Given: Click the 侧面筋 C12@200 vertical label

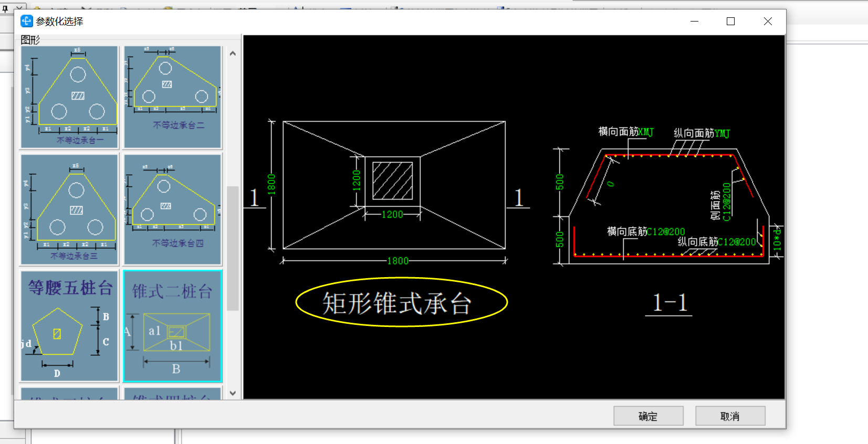Looking at the screenshot, I should [720, 202].
